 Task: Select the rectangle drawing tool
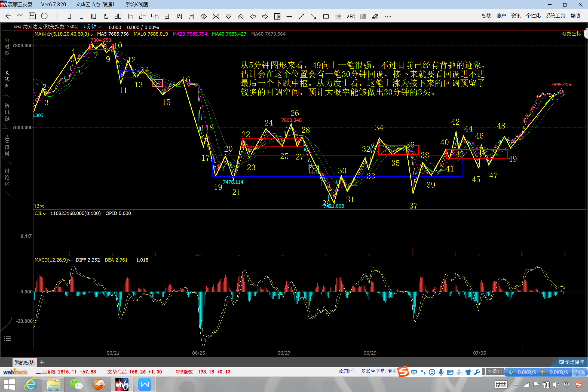pos(326,17)
